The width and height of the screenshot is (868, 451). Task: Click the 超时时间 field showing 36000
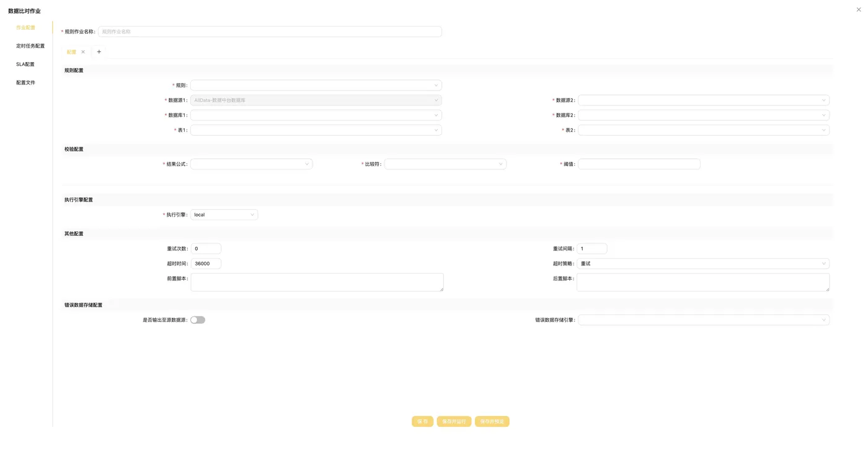pyautogui.click(x=206, y=264)
